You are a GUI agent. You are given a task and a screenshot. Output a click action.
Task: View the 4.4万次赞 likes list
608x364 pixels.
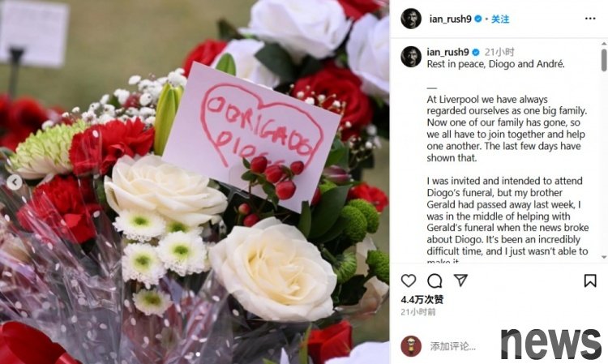(x=422, y=299)
